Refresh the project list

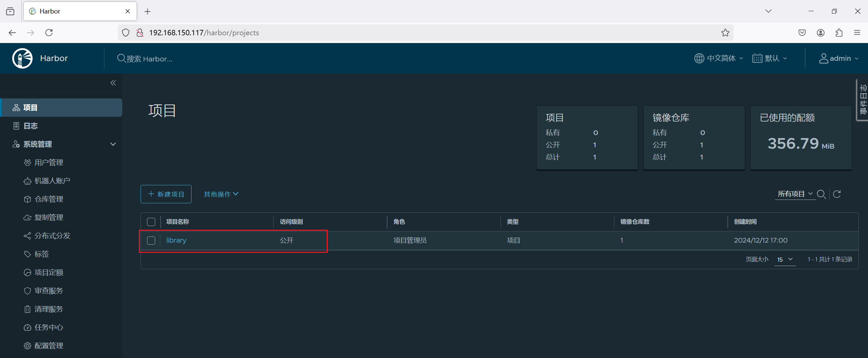[837, 194]
